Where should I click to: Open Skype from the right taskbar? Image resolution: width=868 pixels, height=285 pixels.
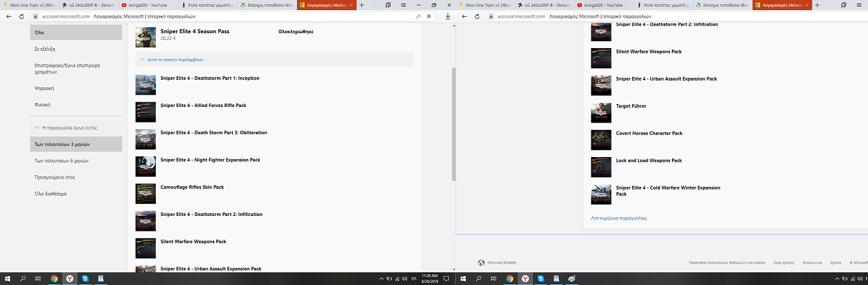click(x=541, y=278)
